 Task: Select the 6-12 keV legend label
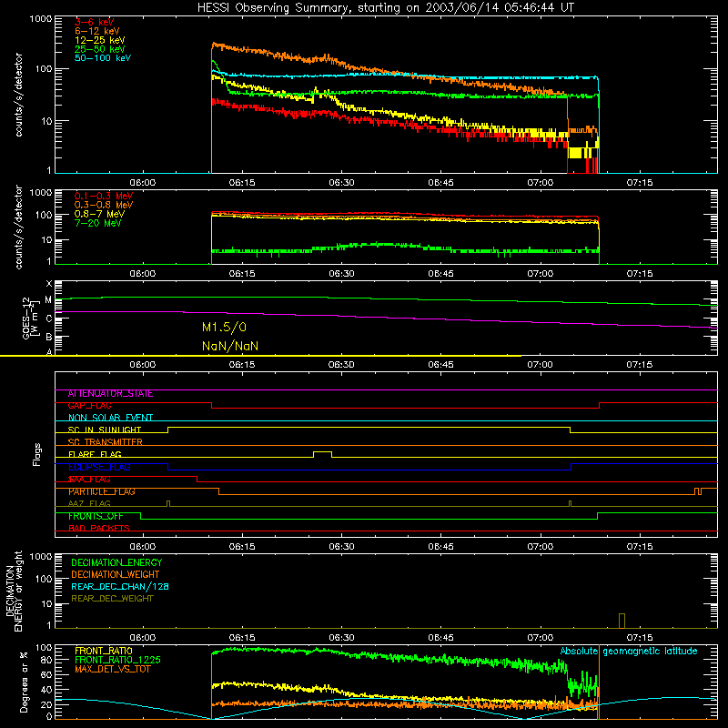pos(97,31)
